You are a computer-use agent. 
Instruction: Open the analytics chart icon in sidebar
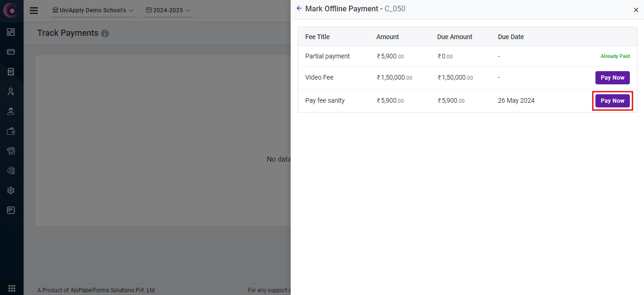pyautogui.click(x=11, y=151)
